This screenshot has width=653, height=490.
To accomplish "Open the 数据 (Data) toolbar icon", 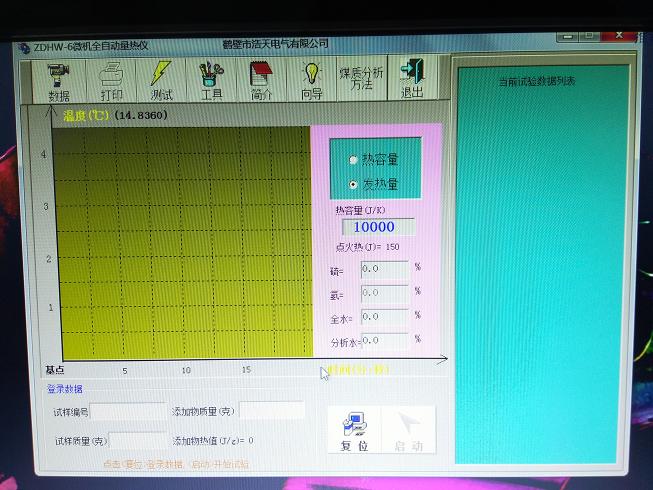I will (x=59, y=80).
